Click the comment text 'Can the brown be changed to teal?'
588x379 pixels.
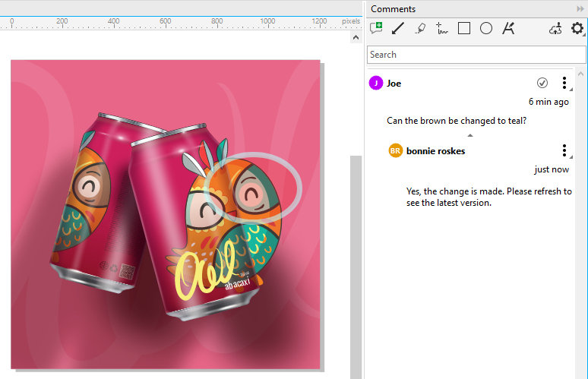pyautogui.click(x=457, y=121)
